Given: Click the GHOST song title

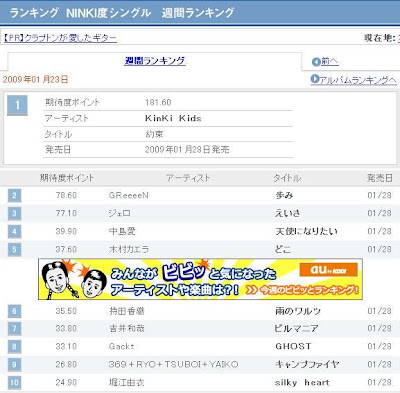Looking at the screenshot, I should pyautogui.click(x=293, y=347).
